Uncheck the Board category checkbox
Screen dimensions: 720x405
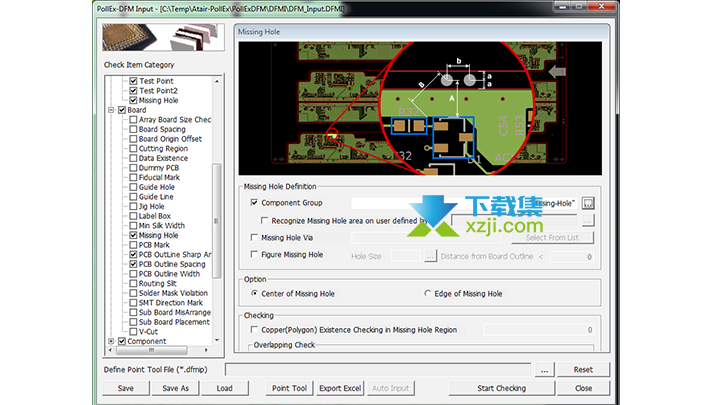coord(122,110)
